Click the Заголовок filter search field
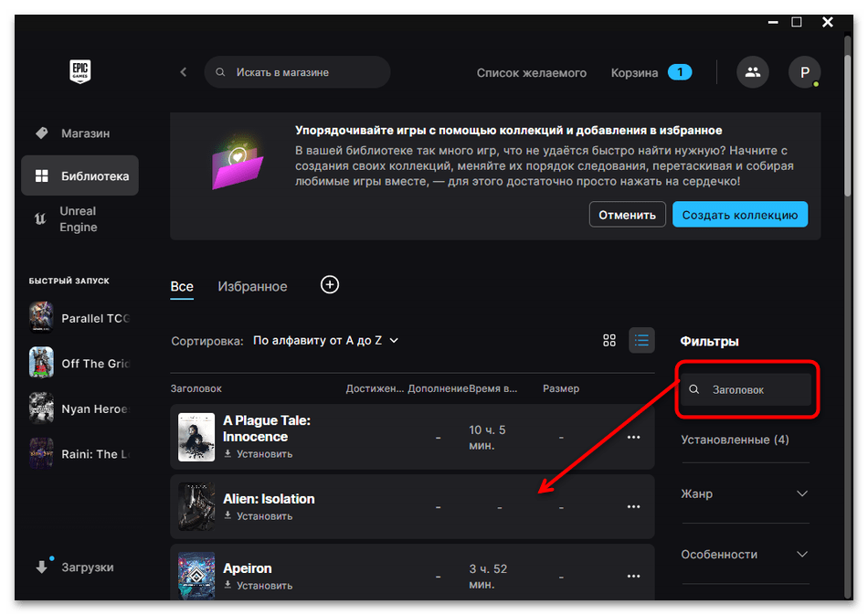 tap(746, 389)
